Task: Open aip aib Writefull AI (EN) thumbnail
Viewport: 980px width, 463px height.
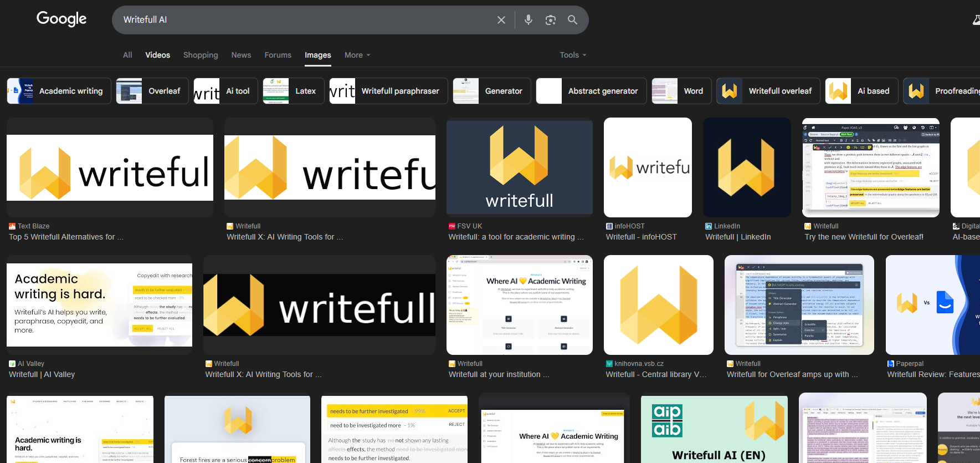Action: click(714, 428)
